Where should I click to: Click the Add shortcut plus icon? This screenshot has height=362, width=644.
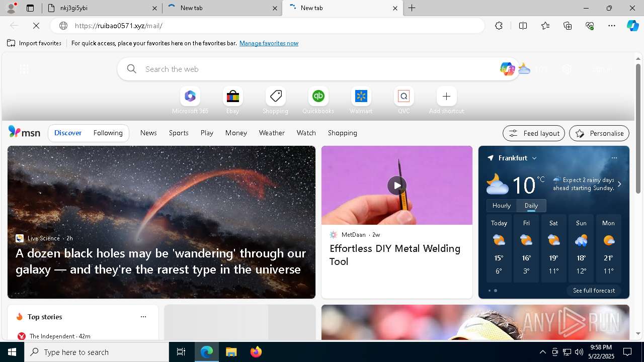click(446, 96)
